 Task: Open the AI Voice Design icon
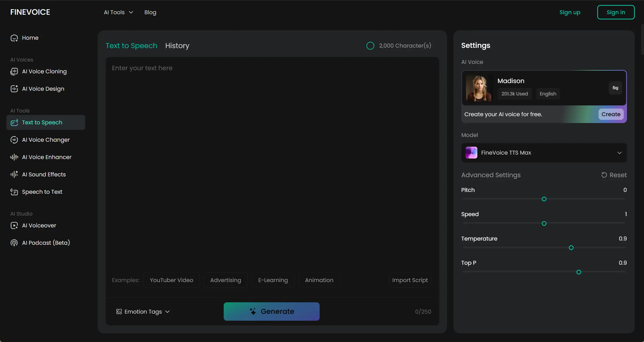pos(14,89)
